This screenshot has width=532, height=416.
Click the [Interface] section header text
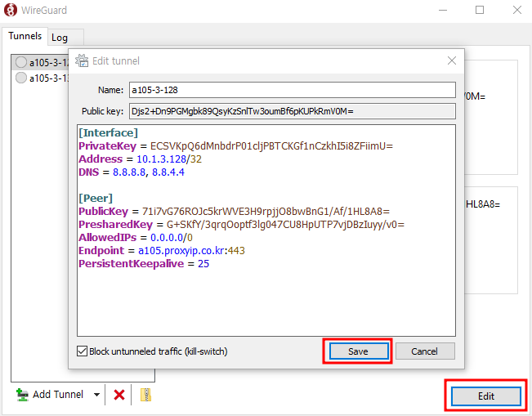108,132
